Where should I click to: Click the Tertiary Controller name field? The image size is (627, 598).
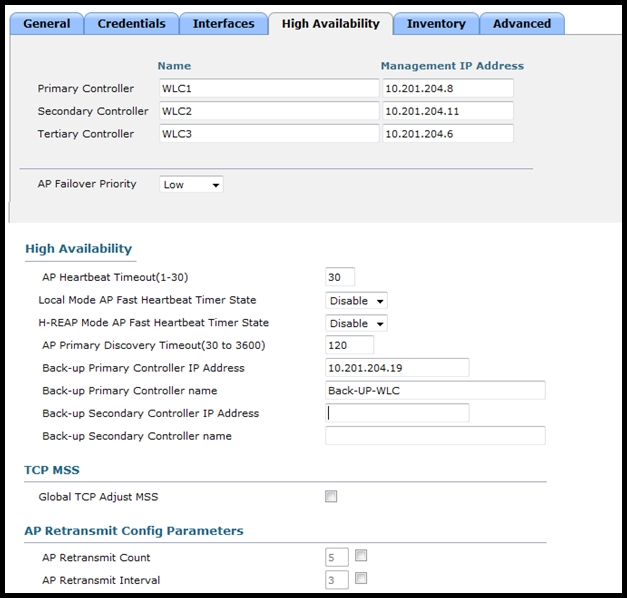click(269, 134)
